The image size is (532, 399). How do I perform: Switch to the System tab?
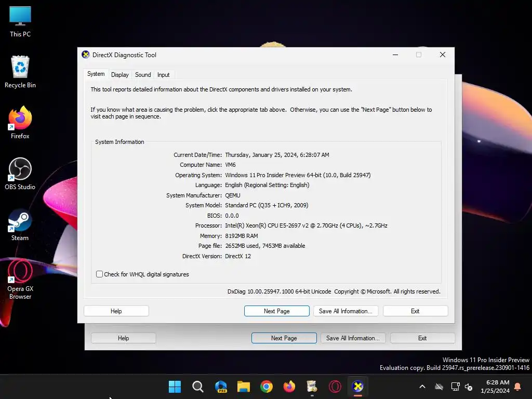tap(96, 74)
